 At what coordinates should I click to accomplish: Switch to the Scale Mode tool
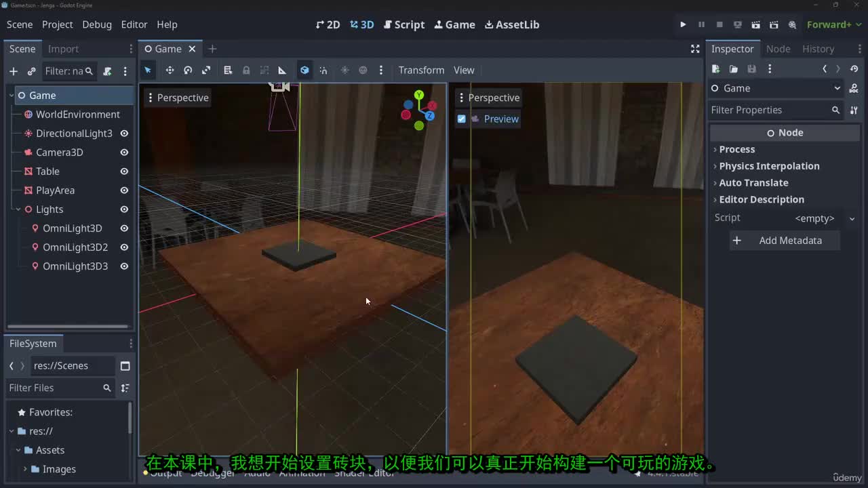pyautogui.click(x=206, y=70)
